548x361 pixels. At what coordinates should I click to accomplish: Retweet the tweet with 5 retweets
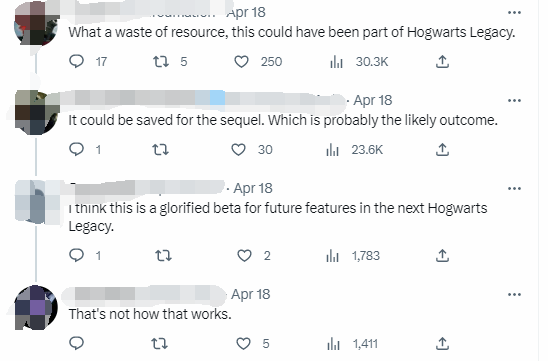[x=161, y=62]
